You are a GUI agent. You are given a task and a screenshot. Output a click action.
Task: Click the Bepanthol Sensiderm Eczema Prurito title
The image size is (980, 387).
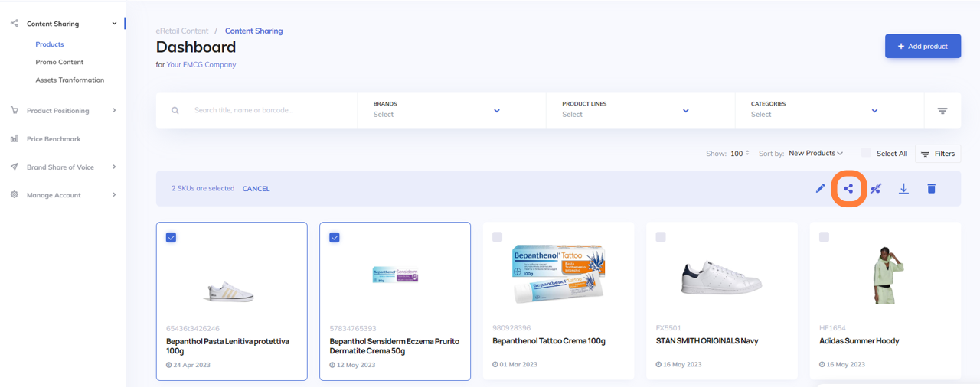pos(394,346)
